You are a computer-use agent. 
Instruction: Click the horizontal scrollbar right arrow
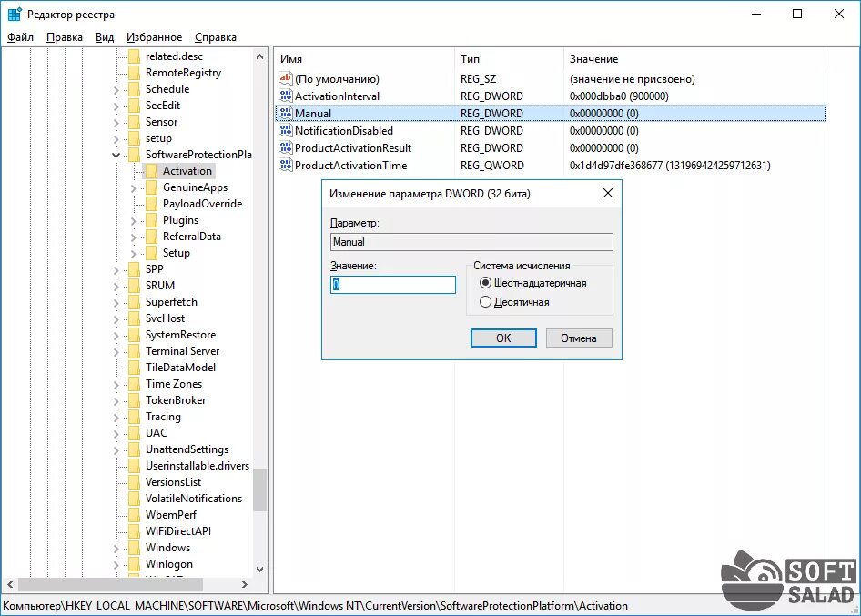point(245,585)
